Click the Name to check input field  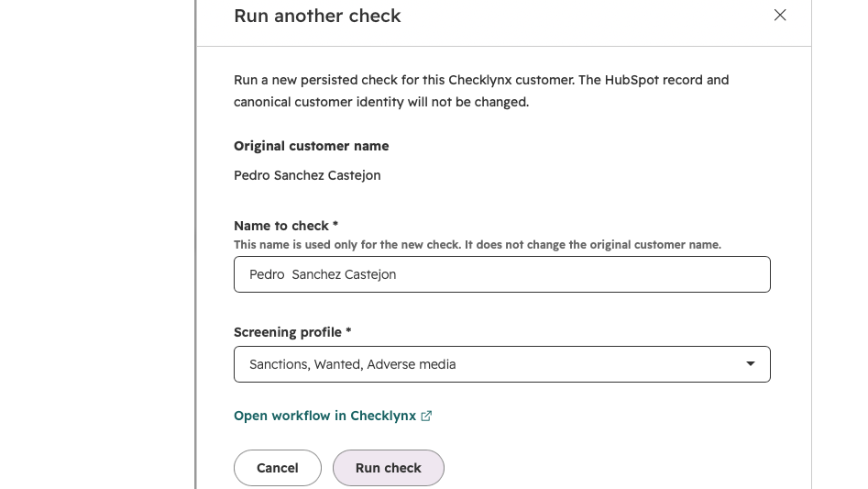coord(502,274)
